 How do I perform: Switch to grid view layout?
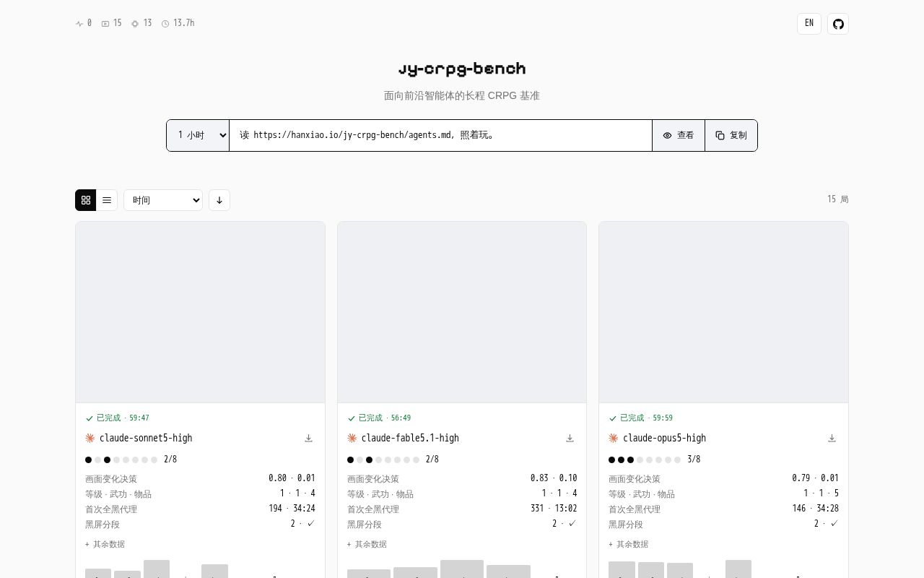(86, 200)
